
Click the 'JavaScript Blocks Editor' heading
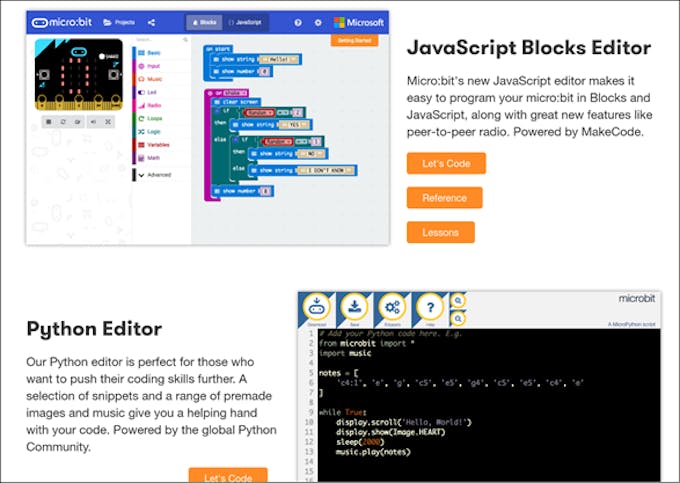(529, 48)
